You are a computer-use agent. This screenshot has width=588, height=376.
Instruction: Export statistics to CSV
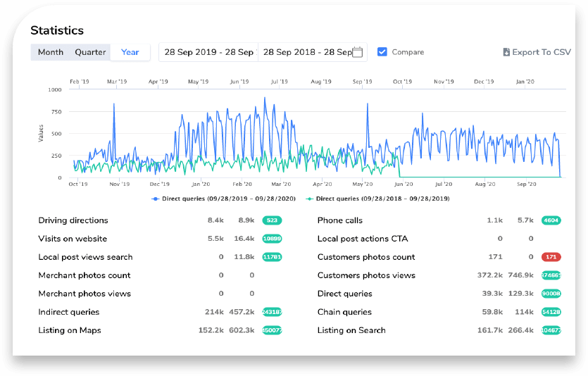(541, 52)
